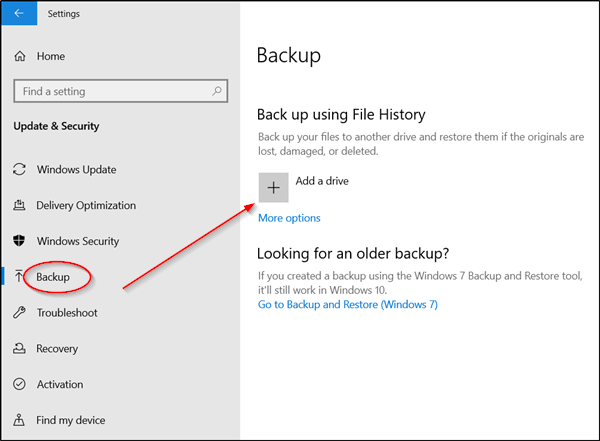Click the Find my device icon

point(19,420)
